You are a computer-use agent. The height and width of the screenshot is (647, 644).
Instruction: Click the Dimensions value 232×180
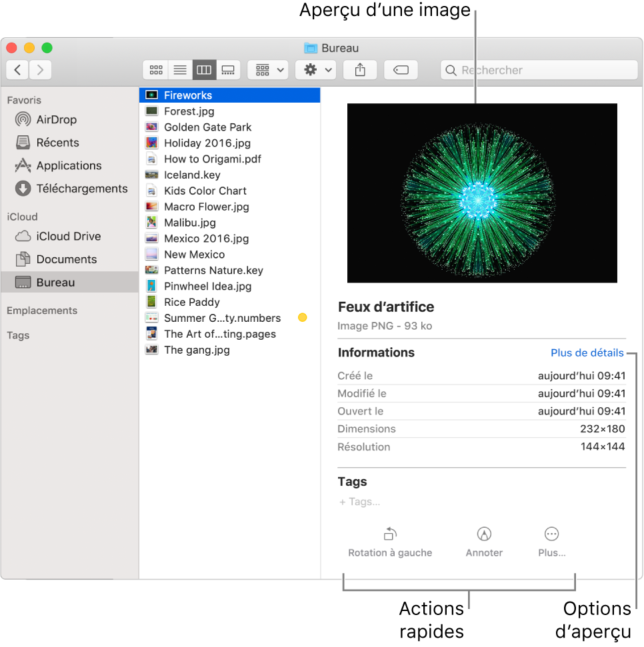pyautogui.click(x=602, y=429)
